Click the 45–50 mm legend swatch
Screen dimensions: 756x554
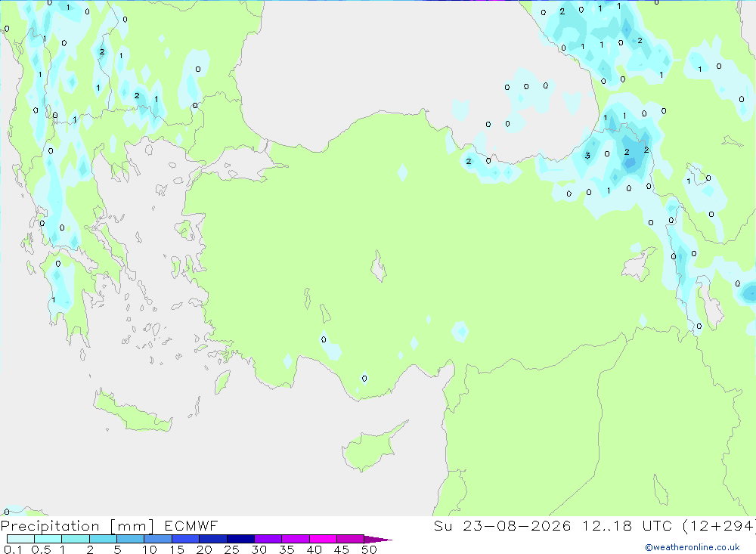coord(351,539)
